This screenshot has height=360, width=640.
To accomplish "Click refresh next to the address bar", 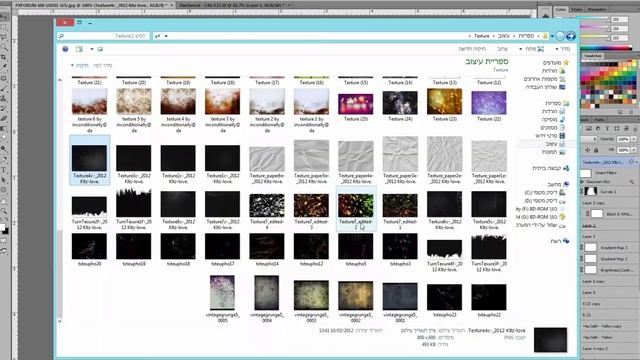I will [x=158, y=36].
